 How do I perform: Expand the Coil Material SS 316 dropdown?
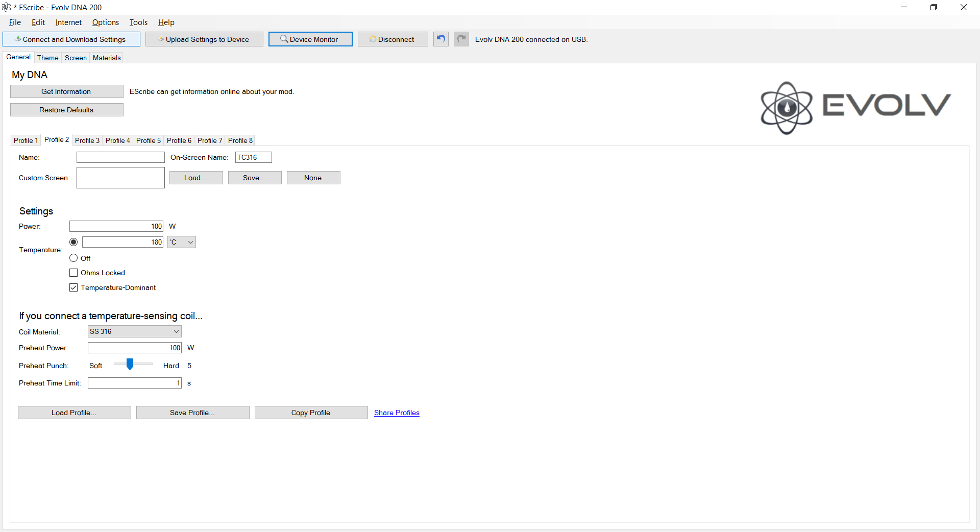pos(135,331)
